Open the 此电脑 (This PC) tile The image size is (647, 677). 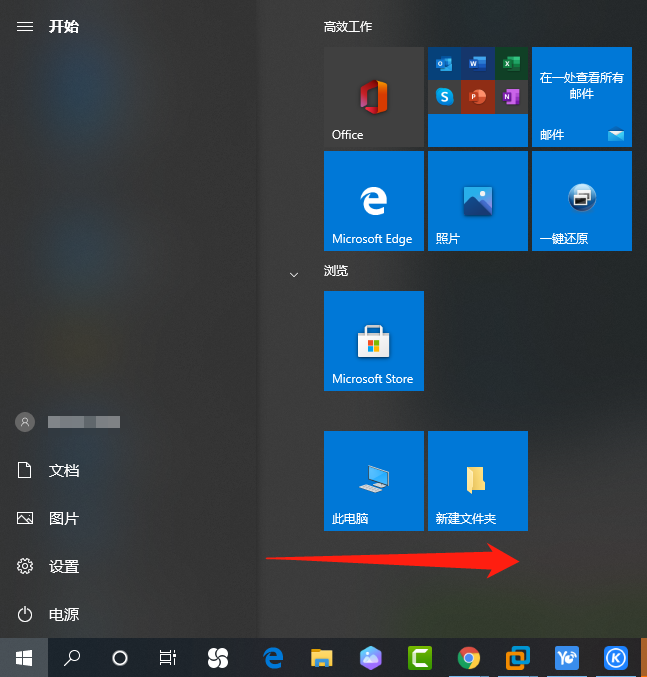tap(373, 481)
